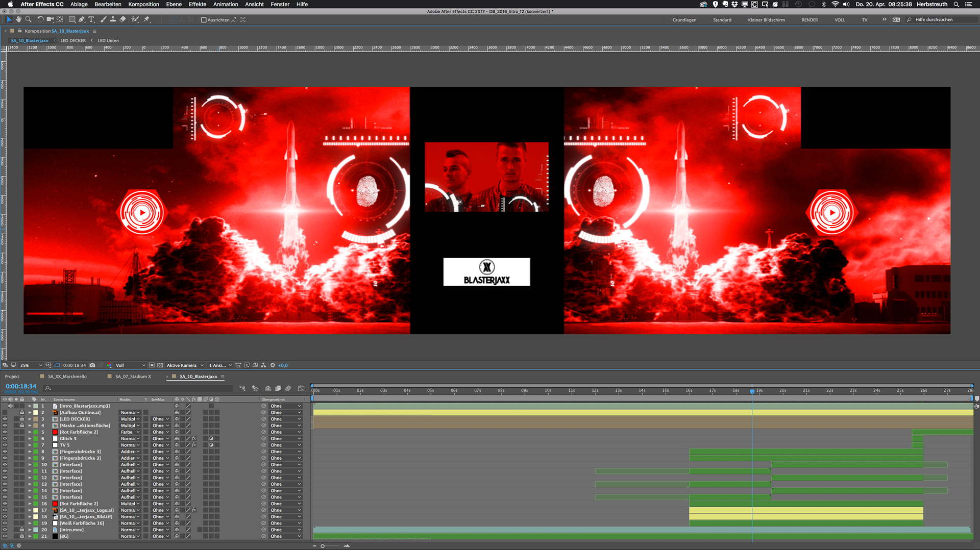Open the RGB channel display icon

[x=109, y=365]
